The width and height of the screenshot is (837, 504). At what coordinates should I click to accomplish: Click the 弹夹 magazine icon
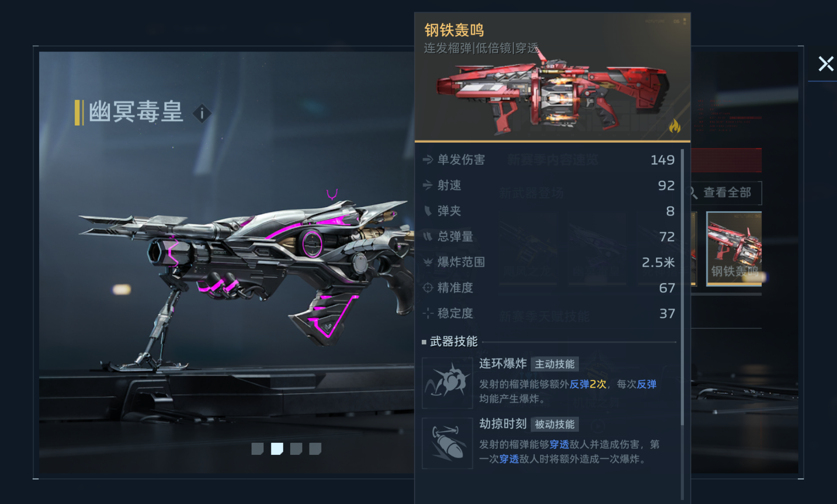point(428,211)
